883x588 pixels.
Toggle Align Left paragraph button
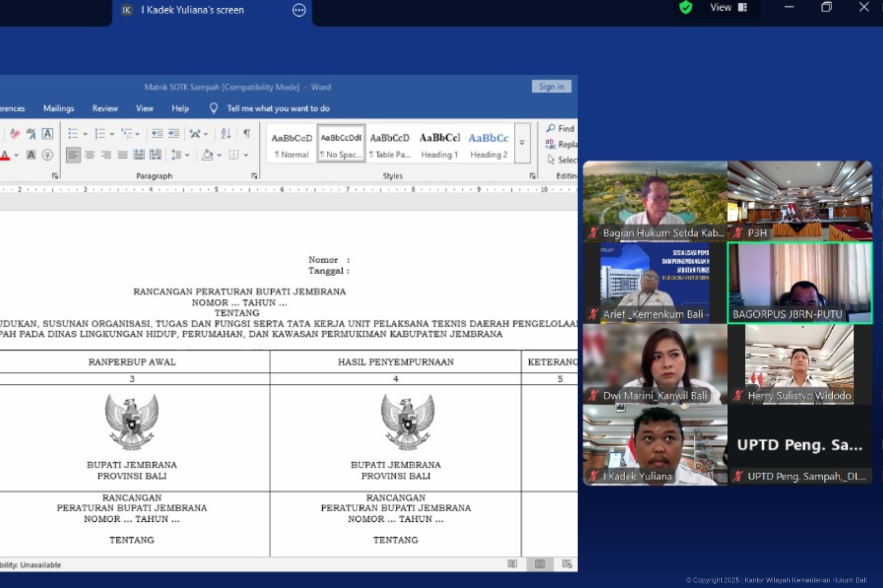pyautogui.click(x=73, y=155)
